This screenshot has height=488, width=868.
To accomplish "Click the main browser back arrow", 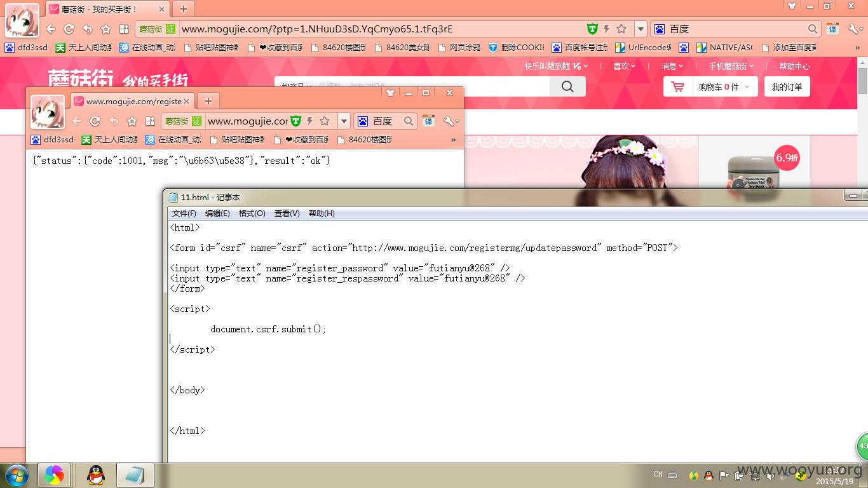I will pyautogui.click(x=51, y=29).
